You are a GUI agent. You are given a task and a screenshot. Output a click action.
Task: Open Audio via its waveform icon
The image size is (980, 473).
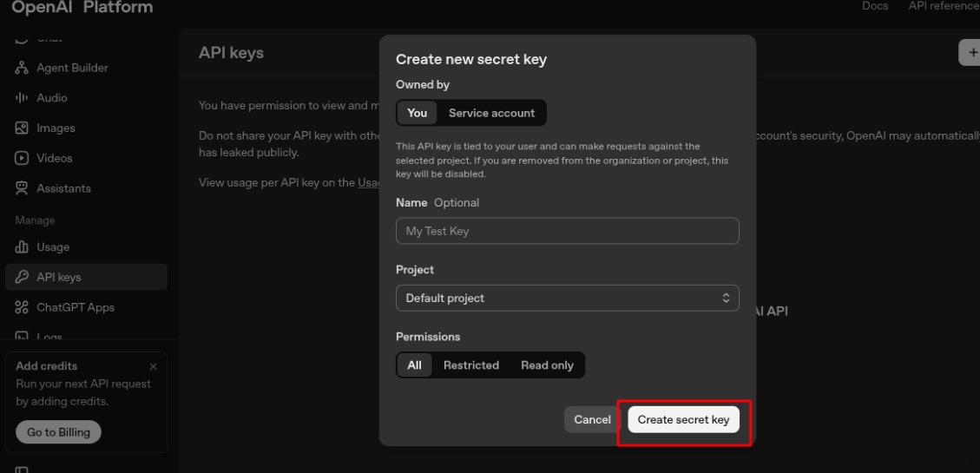click(22, 98)
